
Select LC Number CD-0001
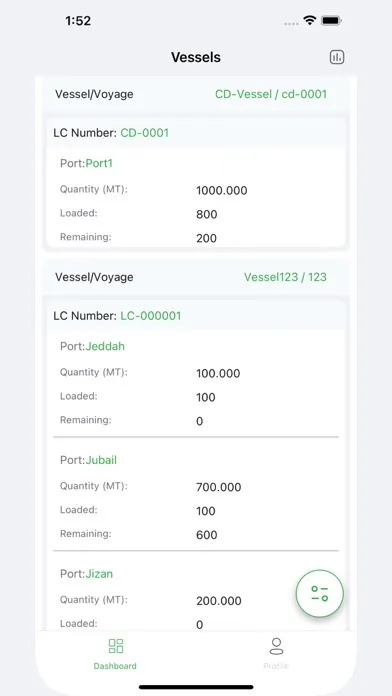tap(145, 133)
